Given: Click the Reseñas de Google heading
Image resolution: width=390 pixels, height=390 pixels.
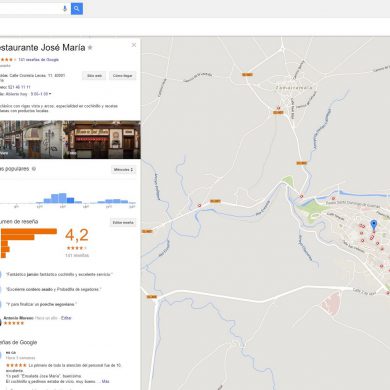Looking at the screenshot, I should point(18,342).
